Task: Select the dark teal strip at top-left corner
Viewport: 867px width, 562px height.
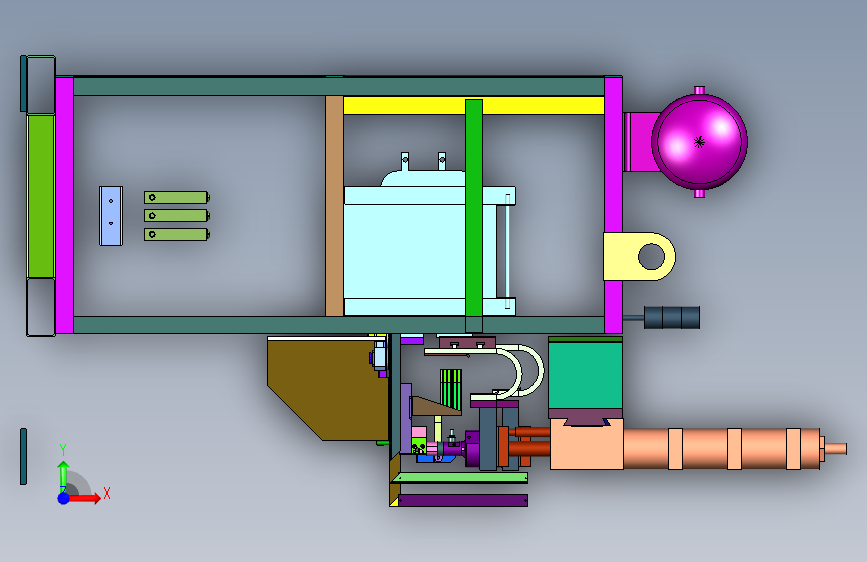Action: tap(23, 84)
